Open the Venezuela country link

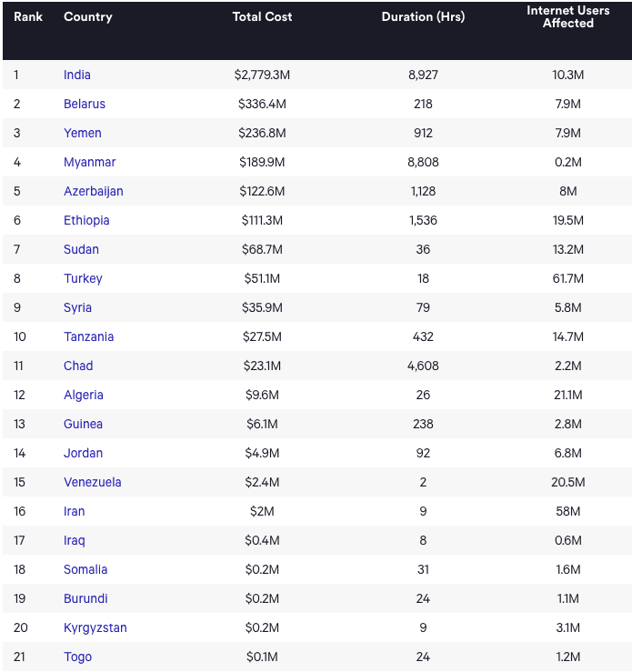tap(93, 482)
